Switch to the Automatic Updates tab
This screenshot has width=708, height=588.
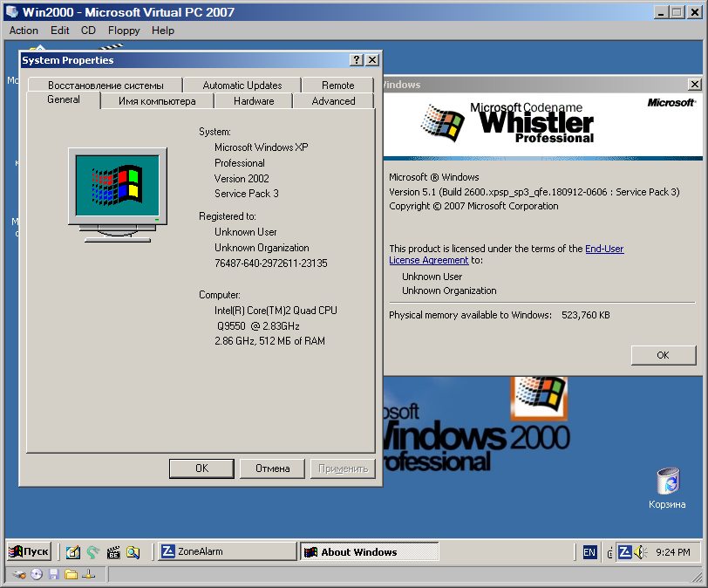coord(242,85)
